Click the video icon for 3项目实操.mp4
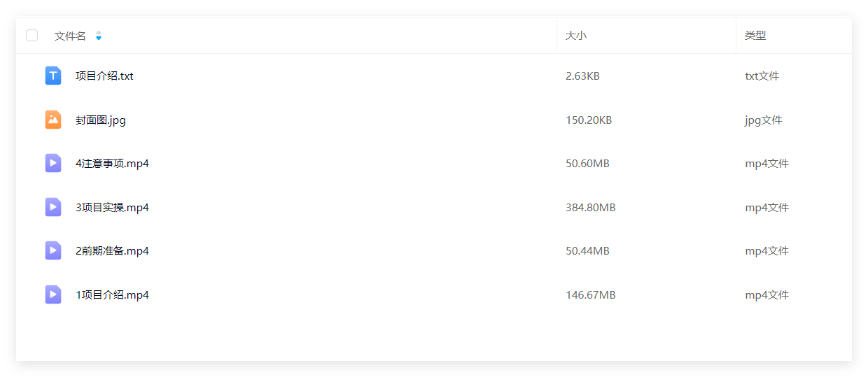This screenshot has width=868, height=377. click(53, 207)
